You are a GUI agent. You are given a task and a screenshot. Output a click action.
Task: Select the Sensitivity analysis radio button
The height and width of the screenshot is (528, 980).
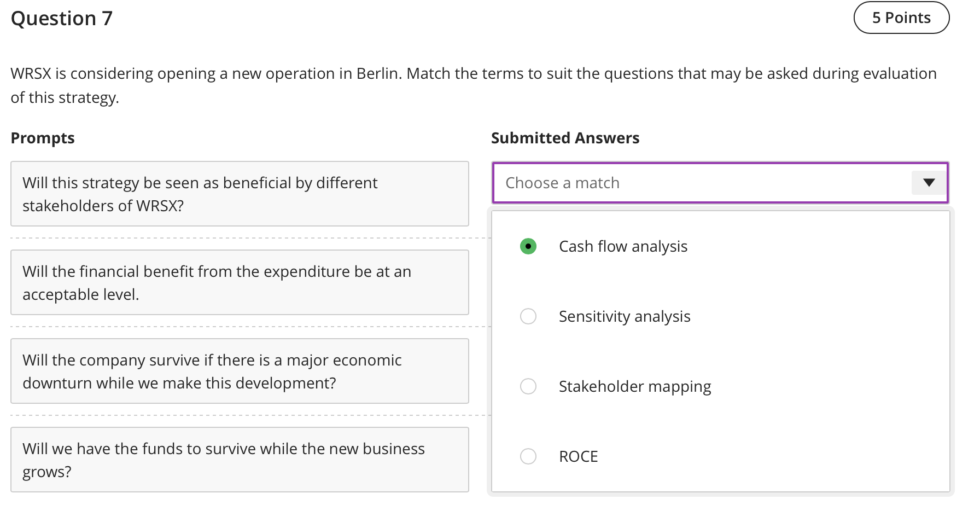coord(528,316)
